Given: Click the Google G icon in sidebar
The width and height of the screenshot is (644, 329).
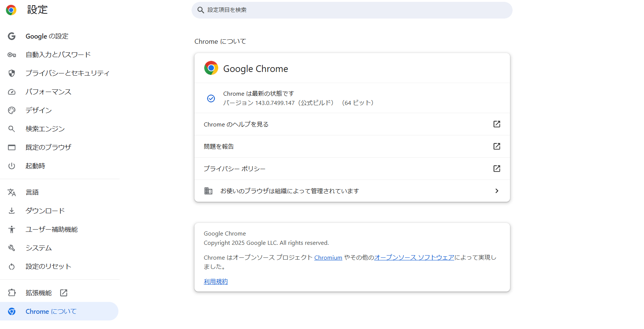Looking at the screenshot, I should pos(12,36).
